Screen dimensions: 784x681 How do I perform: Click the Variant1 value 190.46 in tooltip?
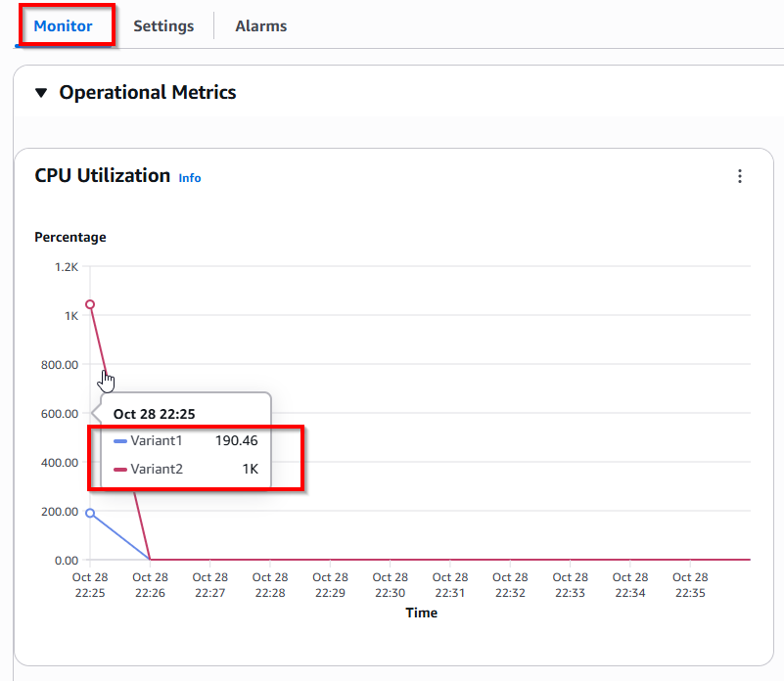tap(236, 441)
